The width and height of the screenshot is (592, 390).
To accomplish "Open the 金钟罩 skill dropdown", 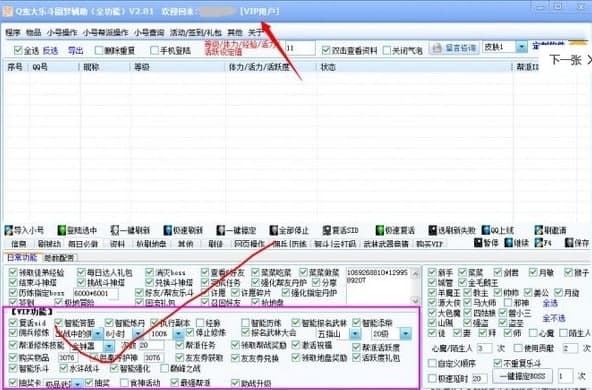I will tap(109, 346).
